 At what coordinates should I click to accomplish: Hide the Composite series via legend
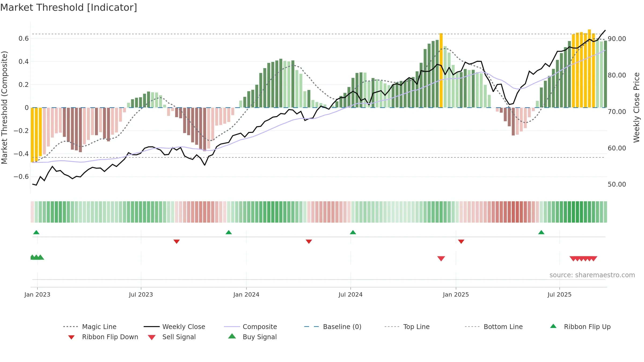(x=250, y=327)
